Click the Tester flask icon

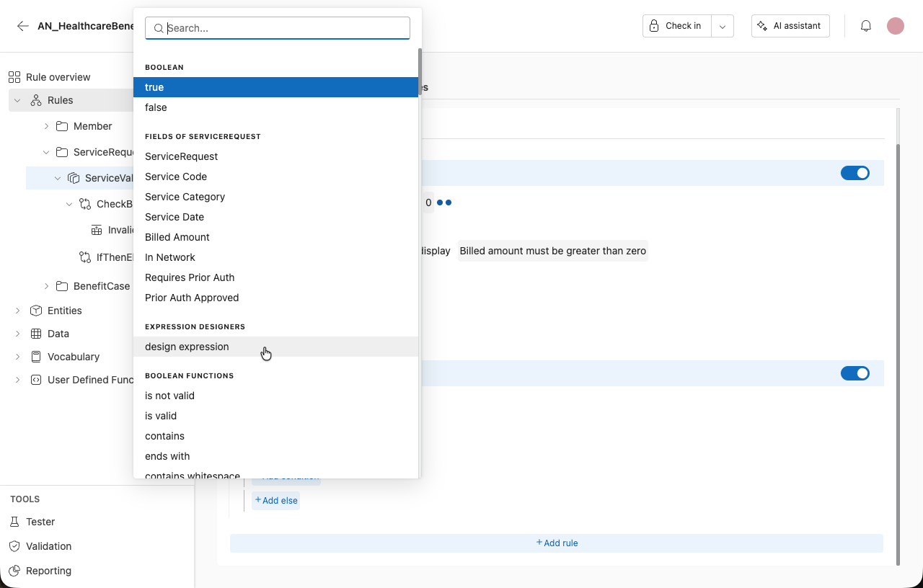tap(14, 522)
